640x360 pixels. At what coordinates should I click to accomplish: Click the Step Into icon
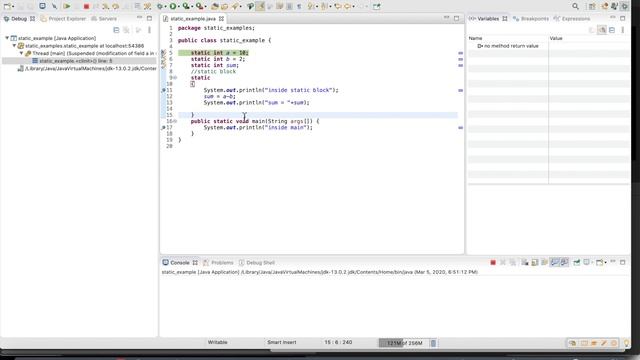tap(105, 6)
